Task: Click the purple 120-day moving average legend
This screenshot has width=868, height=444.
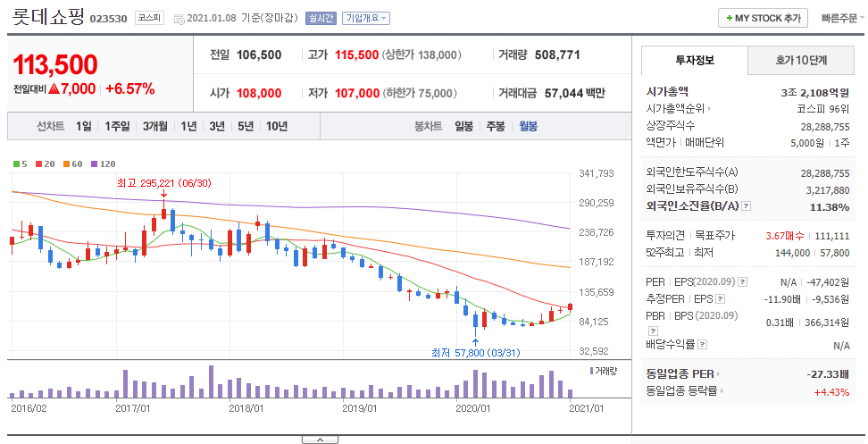Action: [103, 163]
